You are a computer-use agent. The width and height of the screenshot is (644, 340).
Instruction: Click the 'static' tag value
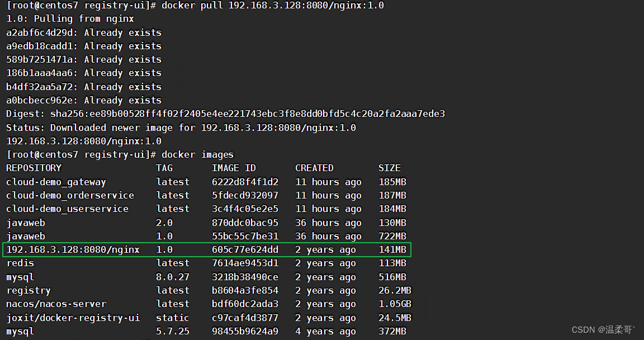pyautogui.click(x=173, y=318)
